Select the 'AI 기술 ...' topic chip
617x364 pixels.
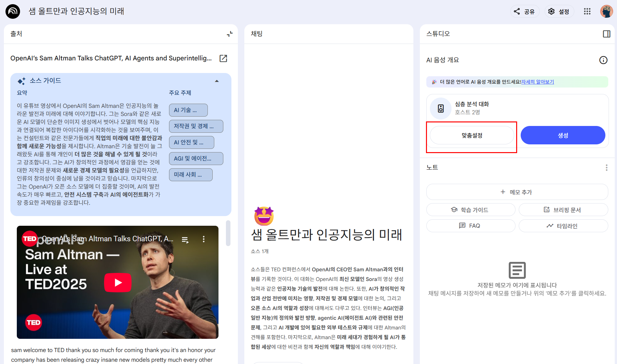tap(188, 110)
